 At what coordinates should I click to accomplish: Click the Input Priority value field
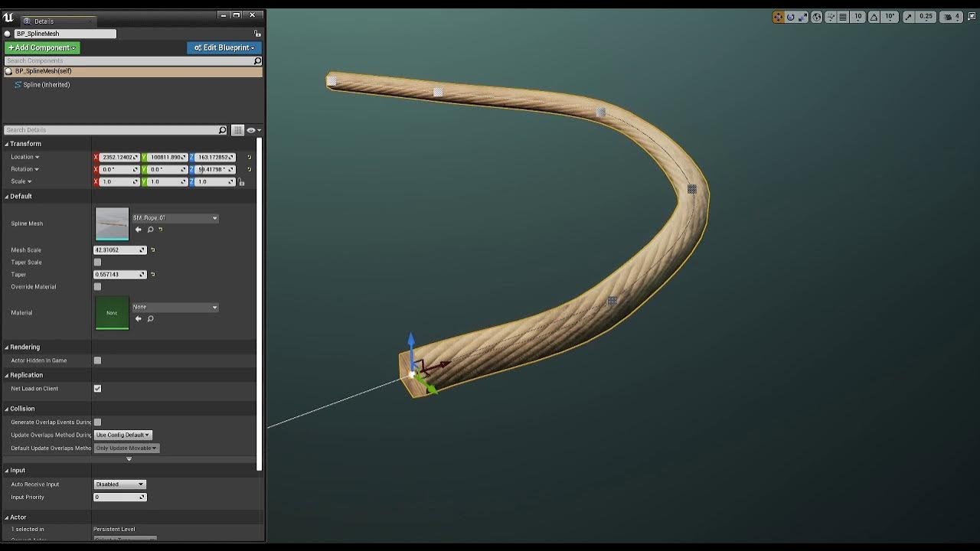(119, 497)
